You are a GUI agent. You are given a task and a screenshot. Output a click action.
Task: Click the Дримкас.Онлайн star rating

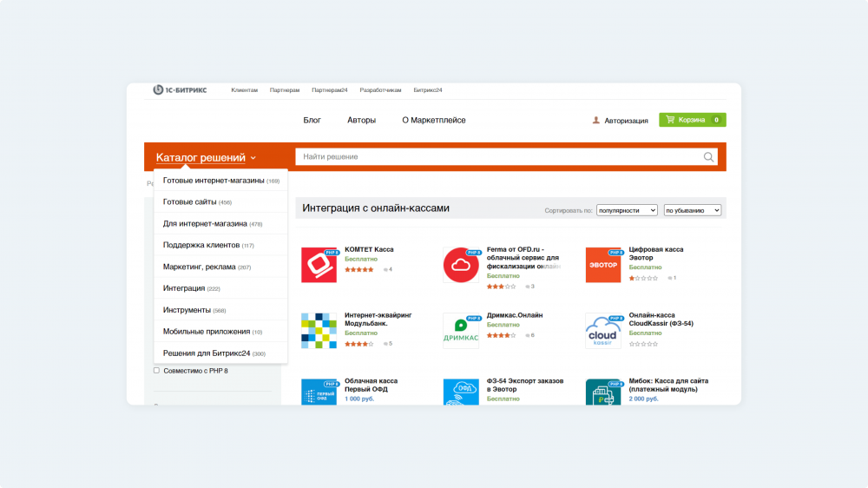coord(501,335)
